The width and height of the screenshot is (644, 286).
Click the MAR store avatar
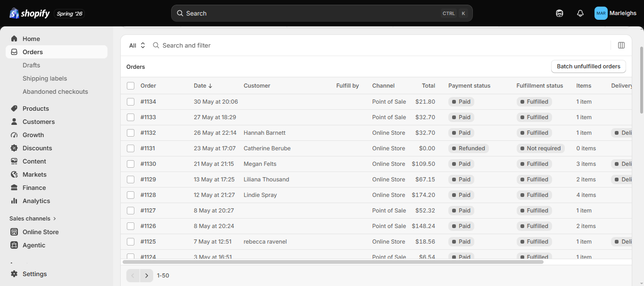click(x=601, y=13)
